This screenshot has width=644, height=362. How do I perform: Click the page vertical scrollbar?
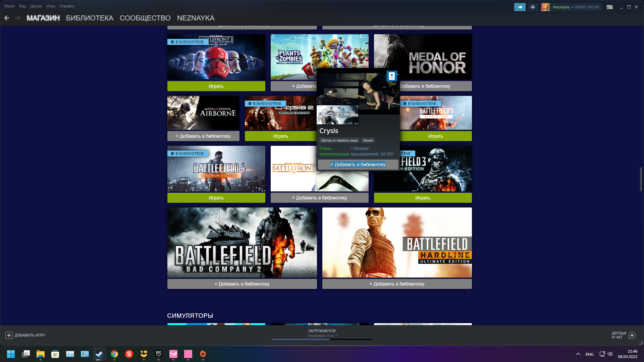coord(641,179)
